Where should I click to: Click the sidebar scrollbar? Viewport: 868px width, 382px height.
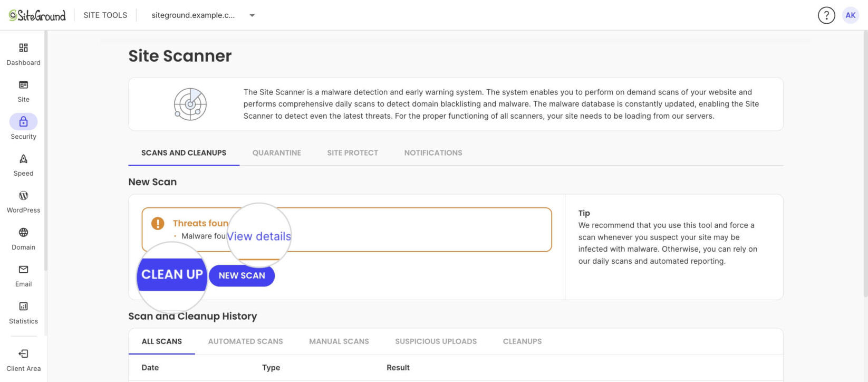[46, 150]
